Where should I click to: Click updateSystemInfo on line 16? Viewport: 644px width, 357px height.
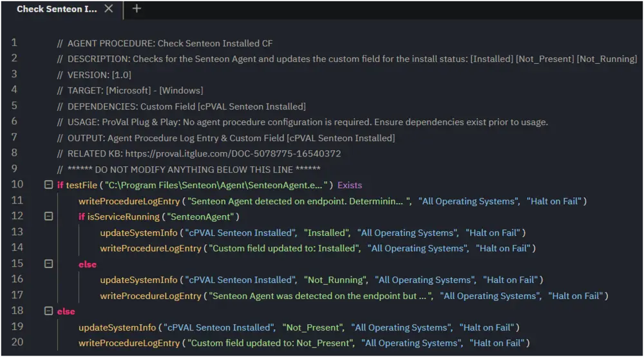coord(139,280)
